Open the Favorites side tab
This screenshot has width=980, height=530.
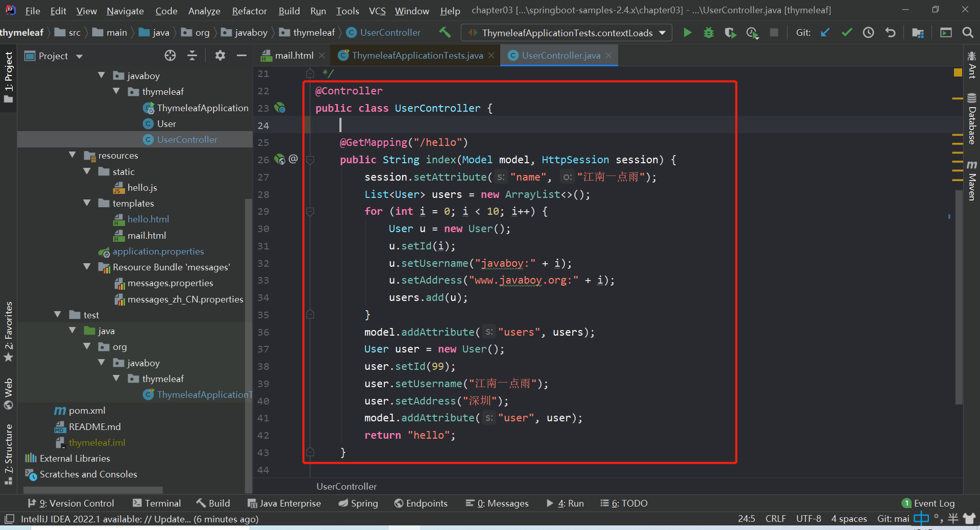[x=8, y=331]
